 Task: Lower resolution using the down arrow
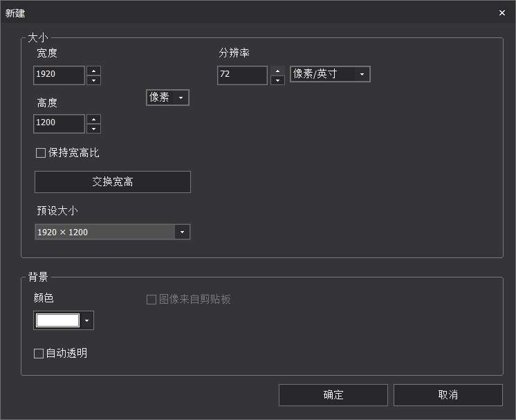coord(277,80)
